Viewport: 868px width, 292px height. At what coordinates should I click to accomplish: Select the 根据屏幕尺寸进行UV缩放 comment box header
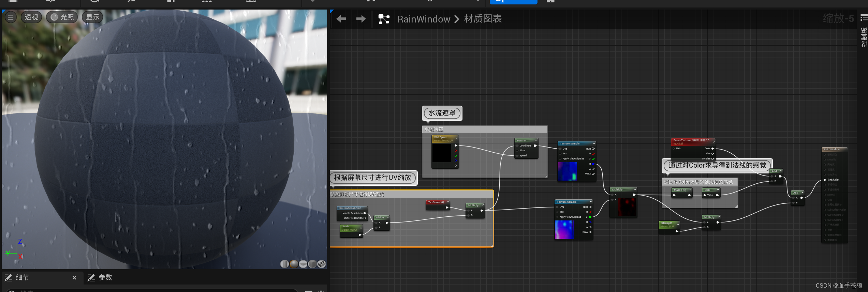(411, 194)
